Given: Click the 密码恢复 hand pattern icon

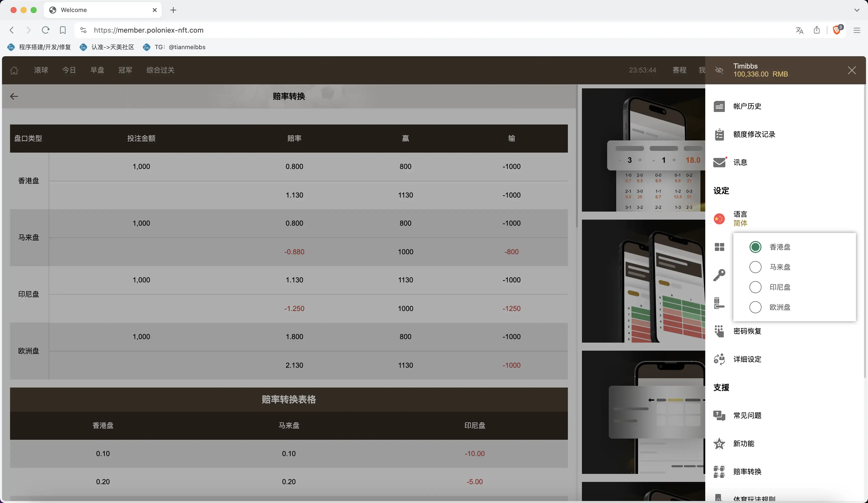Looking at the screenshot, I should coord(719,331).
